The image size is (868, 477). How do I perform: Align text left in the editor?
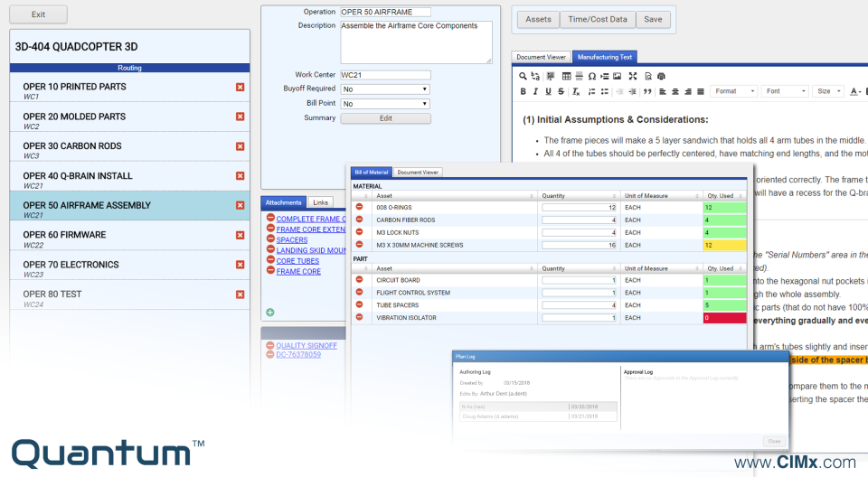pyautogui.click(x=663, y=91)
